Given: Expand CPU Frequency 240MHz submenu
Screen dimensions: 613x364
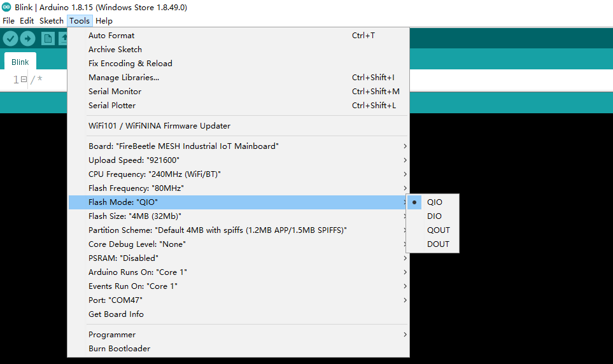Looking at the screenshot, I should coord(239,174).
